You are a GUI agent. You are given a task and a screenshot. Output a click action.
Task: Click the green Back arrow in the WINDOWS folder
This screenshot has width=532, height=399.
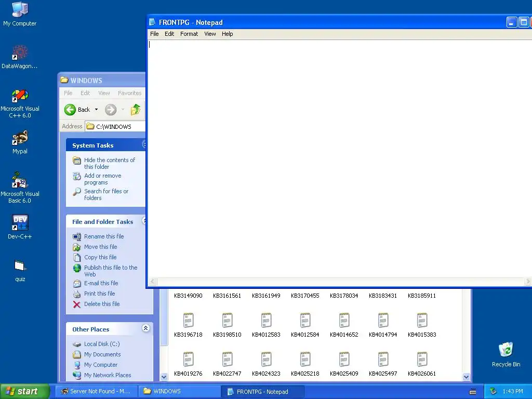[70, 110]
